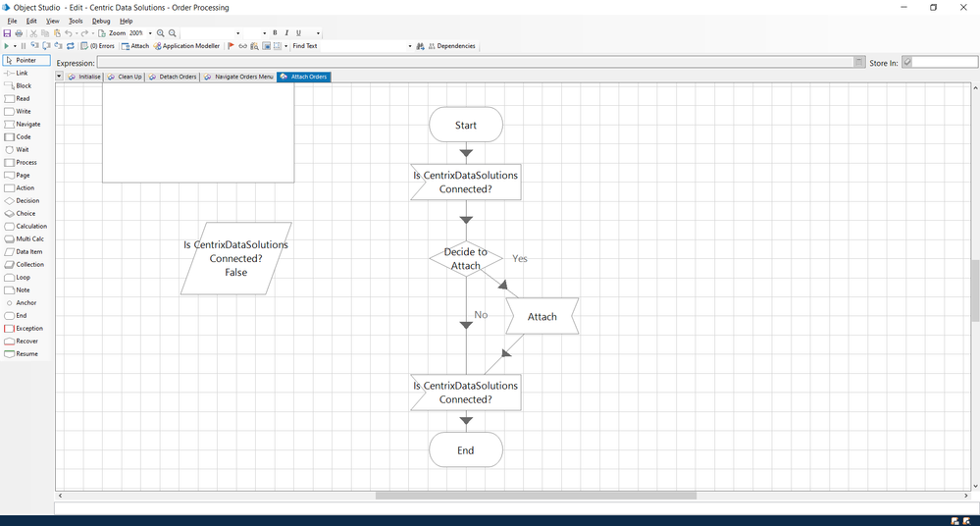The image size is (980, 526).
Task: Switch to the Detach Orders tab
Action: (x=173, y=77)
